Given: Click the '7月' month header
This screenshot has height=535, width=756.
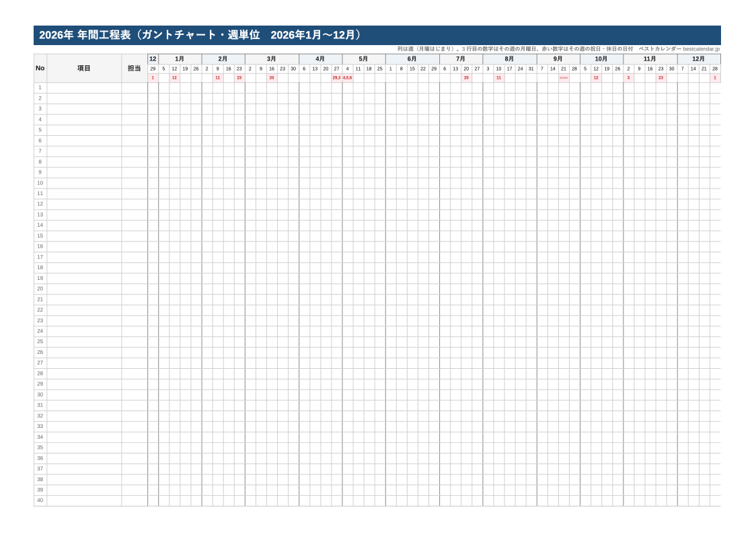Looking at the screenshot, I should 461,59.
